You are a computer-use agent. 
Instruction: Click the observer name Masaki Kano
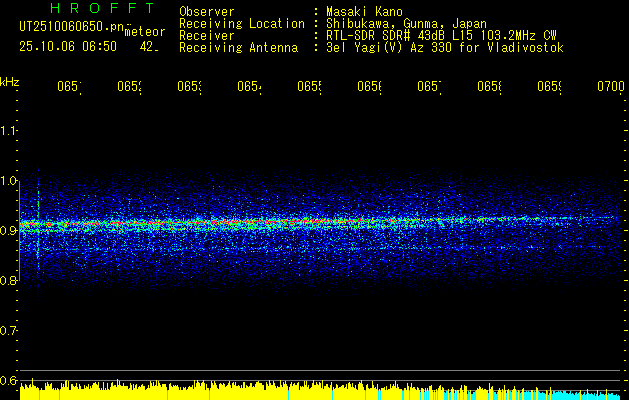(x=364, y=12)
